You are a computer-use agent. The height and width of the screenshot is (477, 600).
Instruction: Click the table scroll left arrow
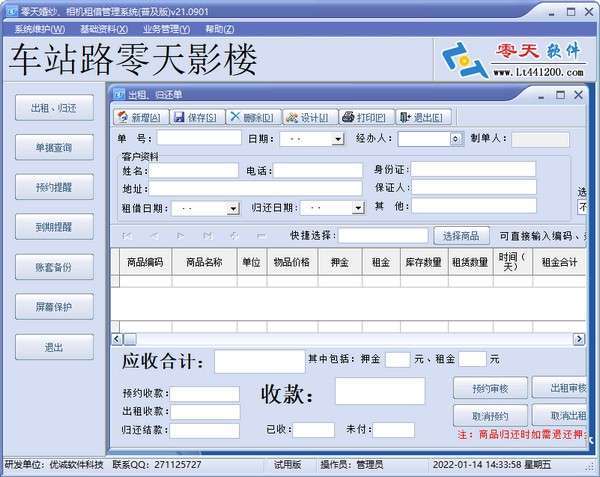click(x=116, y=339)
